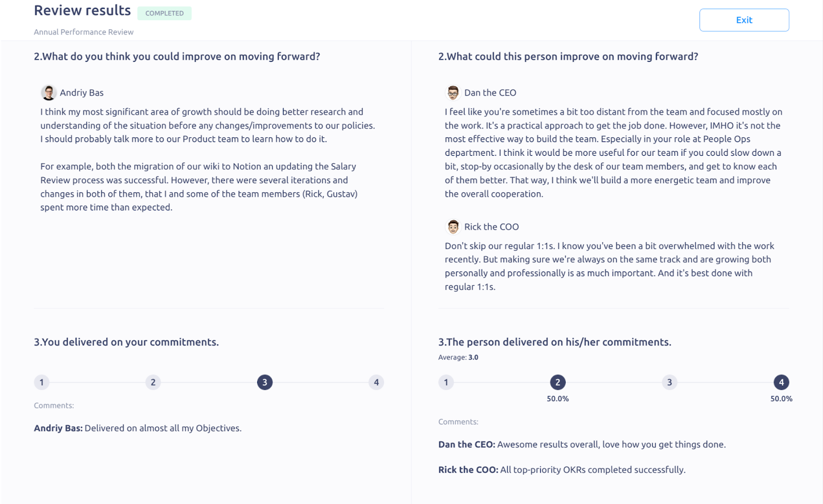This screenshot has width=823, height=504.
Task: Click the Review results page title
Action: 82,10
